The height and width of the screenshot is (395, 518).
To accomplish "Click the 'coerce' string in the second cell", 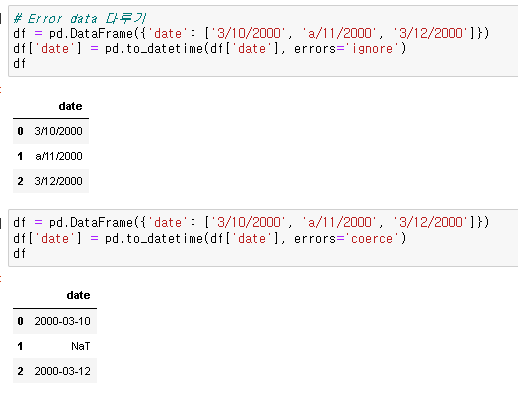I will (x=372, y=239).
